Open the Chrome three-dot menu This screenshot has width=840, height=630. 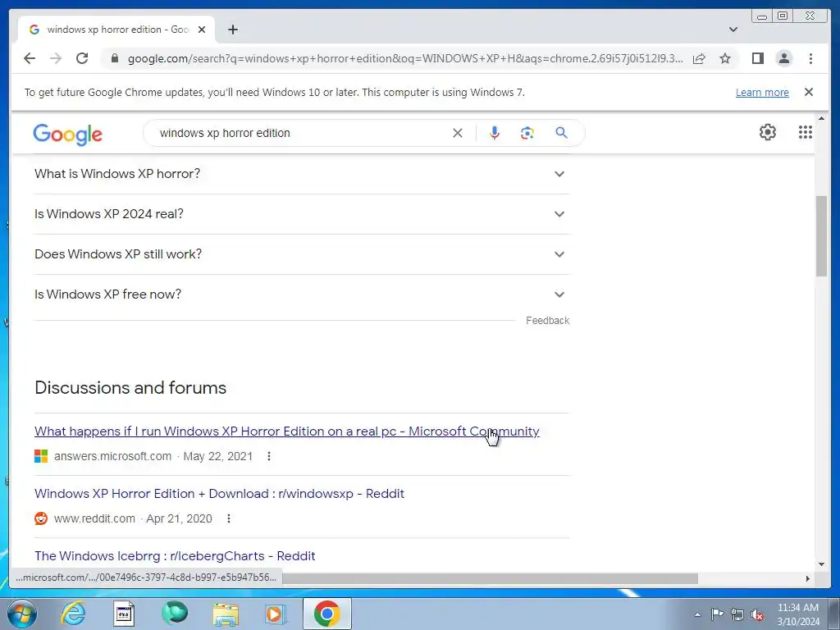pyautogui.click(x=810, y=58)
